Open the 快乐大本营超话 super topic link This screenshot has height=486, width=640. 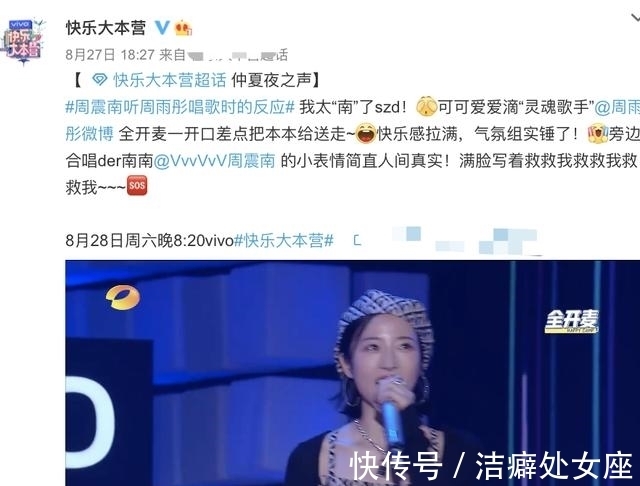(x=169, y=80)
